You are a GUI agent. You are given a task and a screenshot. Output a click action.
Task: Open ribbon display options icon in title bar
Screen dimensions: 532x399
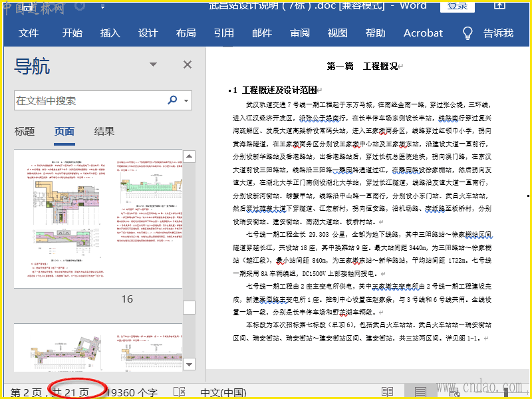[x=499, y=5]
